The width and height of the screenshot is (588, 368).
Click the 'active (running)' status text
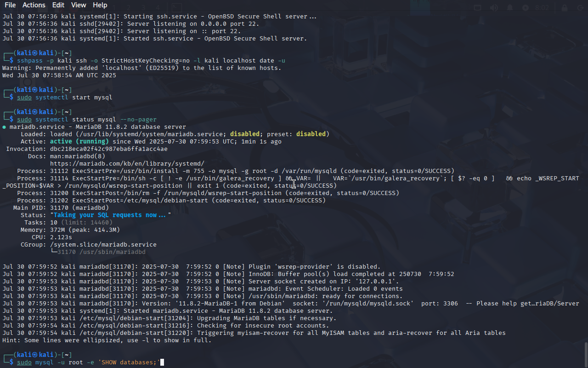tap(79, 142)
